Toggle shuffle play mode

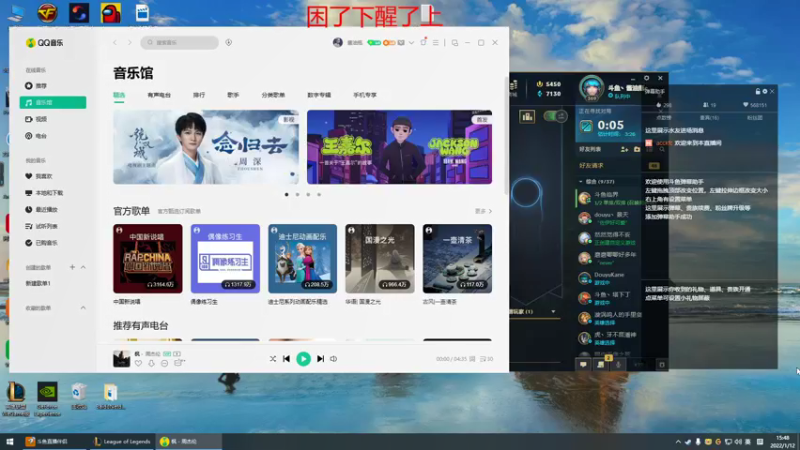(273, 359)
